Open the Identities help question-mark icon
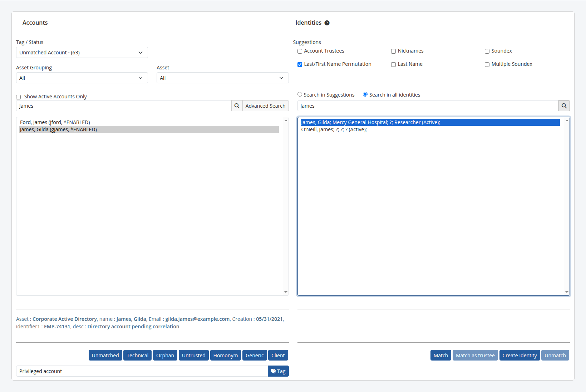586x392 pixels. [x=327, y=23]
